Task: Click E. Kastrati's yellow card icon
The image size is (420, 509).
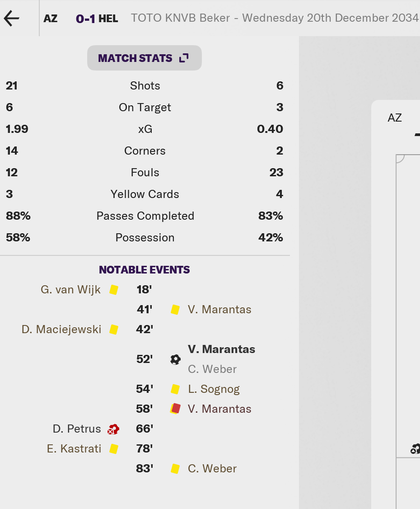Action: pos(114,448)
